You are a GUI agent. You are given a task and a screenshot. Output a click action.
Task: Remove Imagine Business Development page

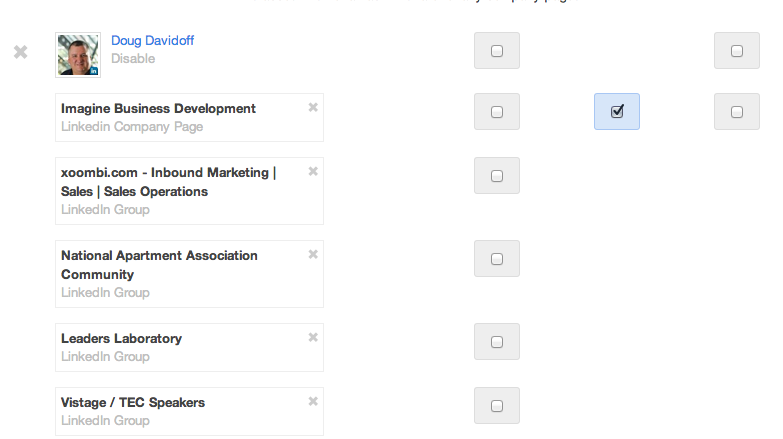tap(313, 107)
